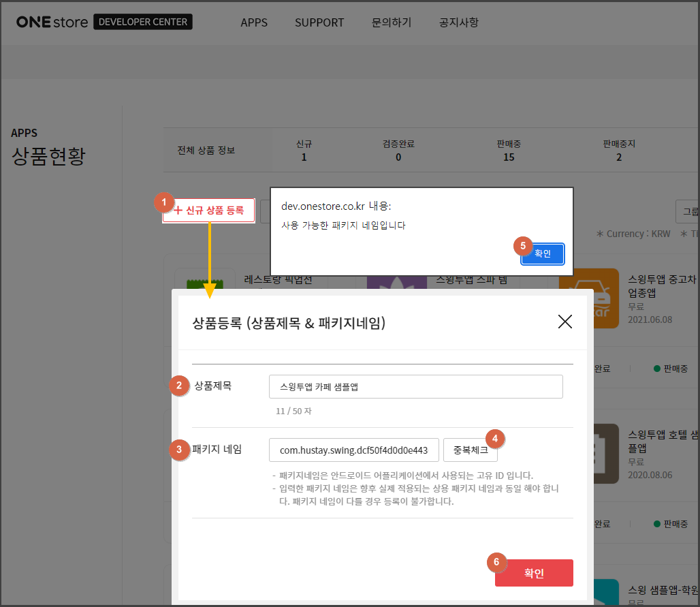This screenshot has height=607, width=700.
Task: Submit the form with the red 확인 button
Action: (x=534, y=573)
